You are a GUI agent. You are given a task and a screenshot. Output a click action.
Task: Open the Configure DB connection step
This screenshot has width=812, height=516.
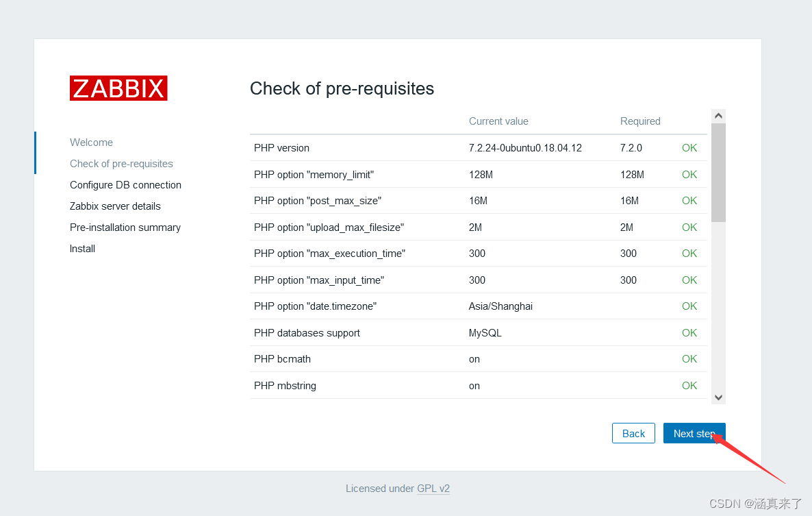(125, 184)
